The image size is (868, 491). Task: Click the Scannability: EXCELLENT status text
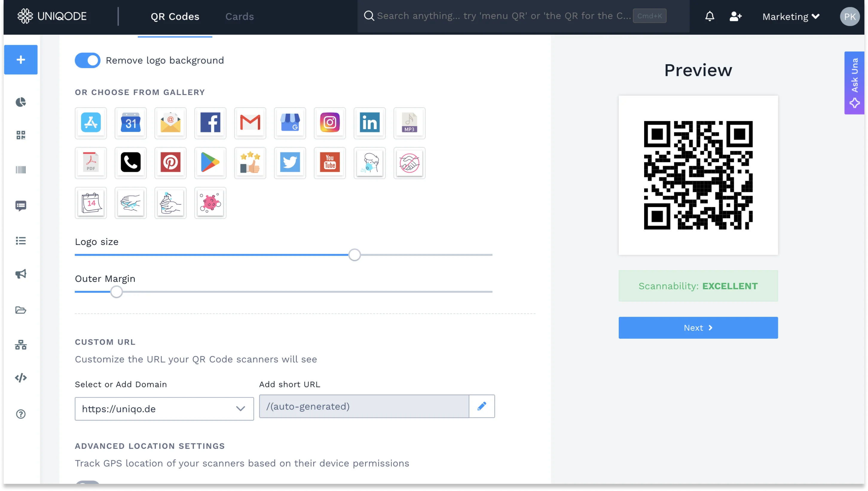698,286
